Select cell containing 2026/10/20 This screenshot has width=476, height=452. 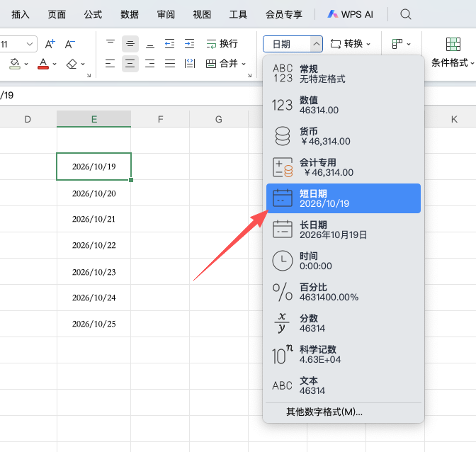(x=93, y=193)
